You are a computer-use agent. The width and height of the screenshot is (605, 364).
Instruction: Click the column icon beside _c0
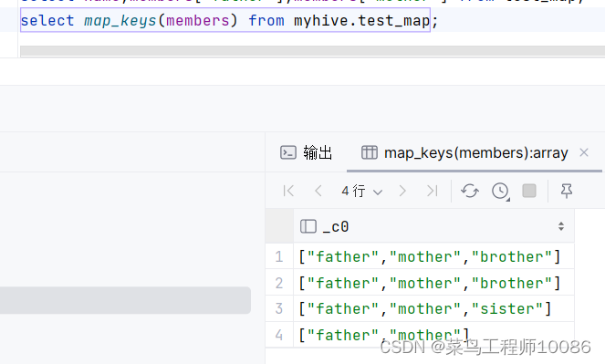point(308,226)
